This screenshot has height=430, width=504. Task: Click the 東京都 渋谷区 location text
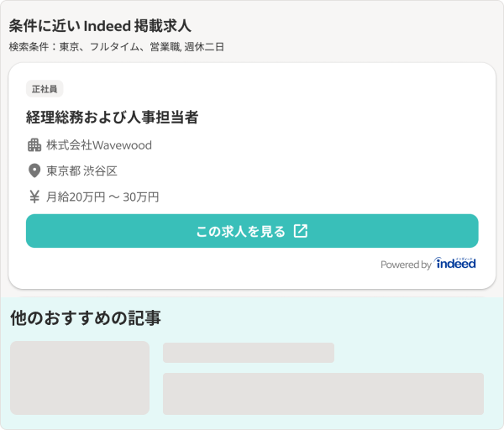click(x=81, y=170)
